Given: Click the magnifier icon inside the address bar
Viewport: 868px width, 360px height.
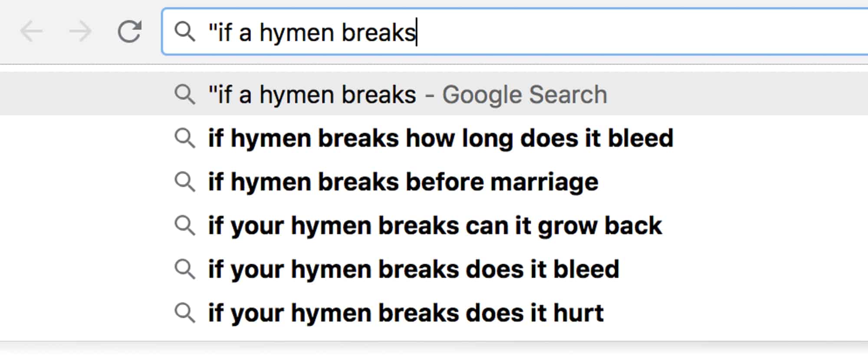Looking at the screenshot, I should coord(185,32).
